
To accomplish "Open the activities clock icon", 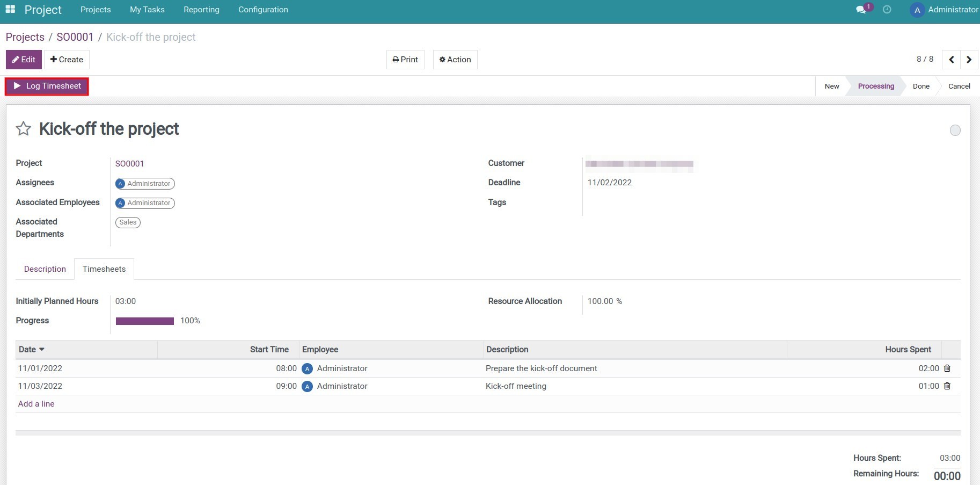I will [x=887, y=10].
